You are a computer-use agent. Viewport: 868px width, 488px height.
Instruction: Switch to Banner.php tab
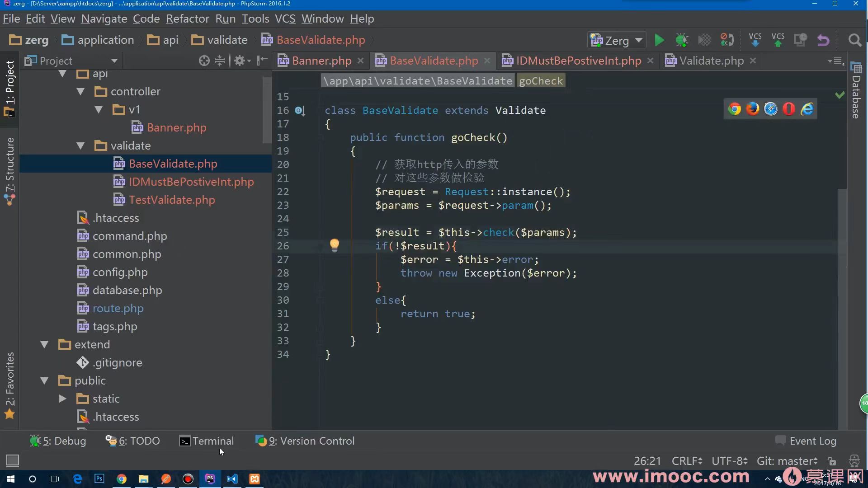coord(321,61)
